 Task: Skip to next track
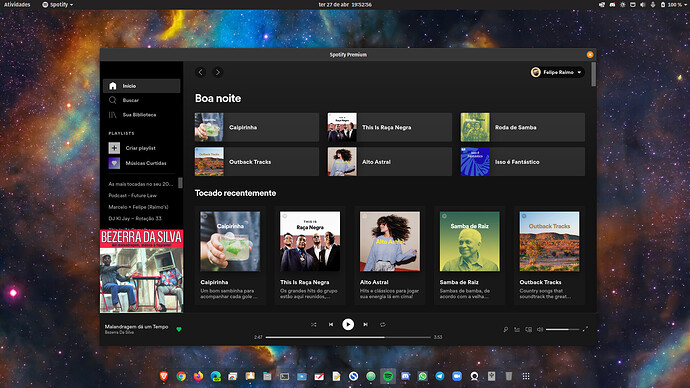[365, 325]
